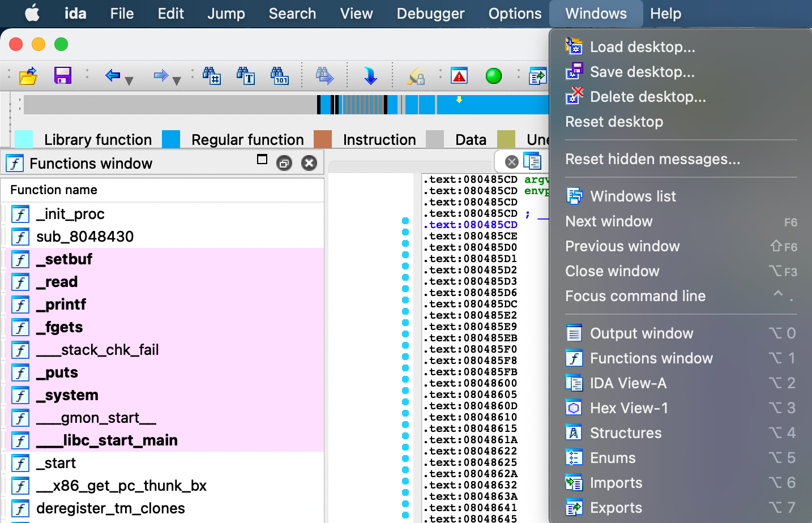Click the Function name column header
812x523 pixels.
pos(163,190)
